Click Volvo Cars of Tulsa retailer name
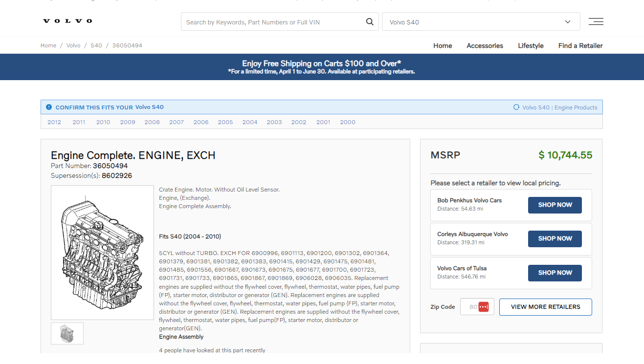 pyautogui.click(x=462, y=268)
